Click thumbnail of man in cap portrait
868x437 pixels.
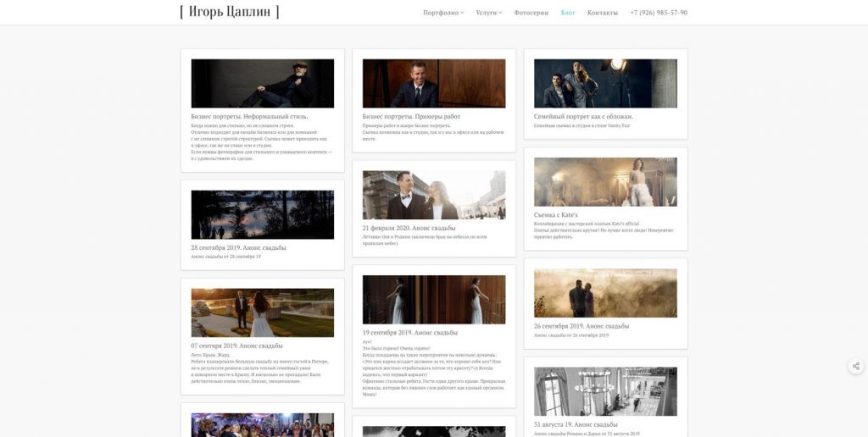click(263, 84)
